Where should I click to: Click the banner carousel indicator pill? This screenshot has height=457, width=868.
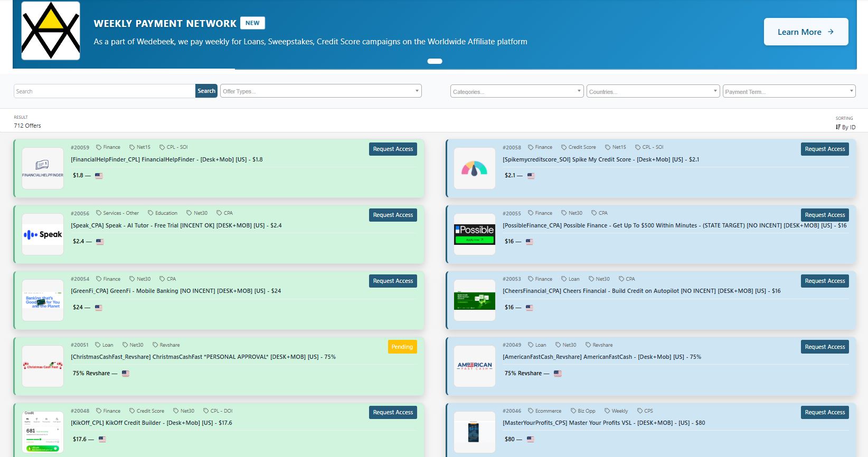coord(435,61)
